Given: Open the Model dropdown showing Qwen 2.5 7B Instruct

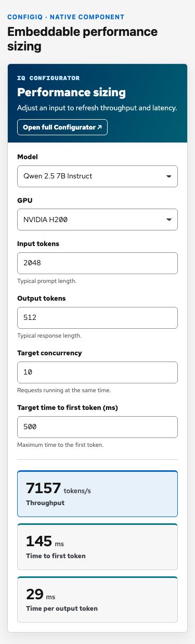Looking at the screenshot, I should pyautogui.click(x=97, y=176).
